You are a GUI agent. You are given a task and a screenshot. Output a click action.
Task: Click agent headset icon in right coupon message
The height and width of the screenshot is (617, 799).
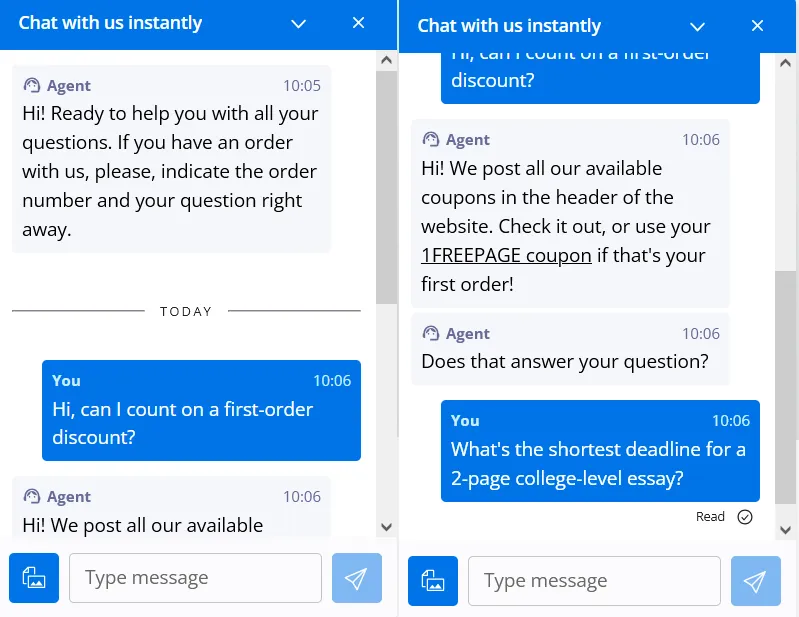click(431, 139)
